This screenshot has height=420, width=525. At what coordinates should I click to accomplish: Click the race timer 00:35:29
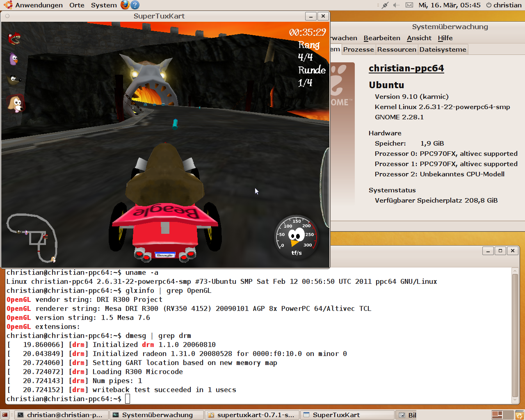coord(307,32)
